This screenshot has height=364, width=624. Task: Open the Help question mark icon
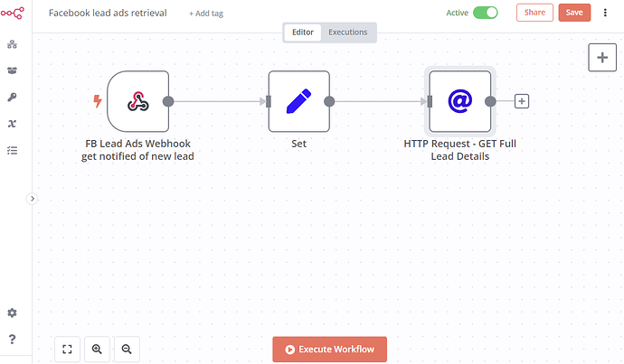(x=12, y=340)
